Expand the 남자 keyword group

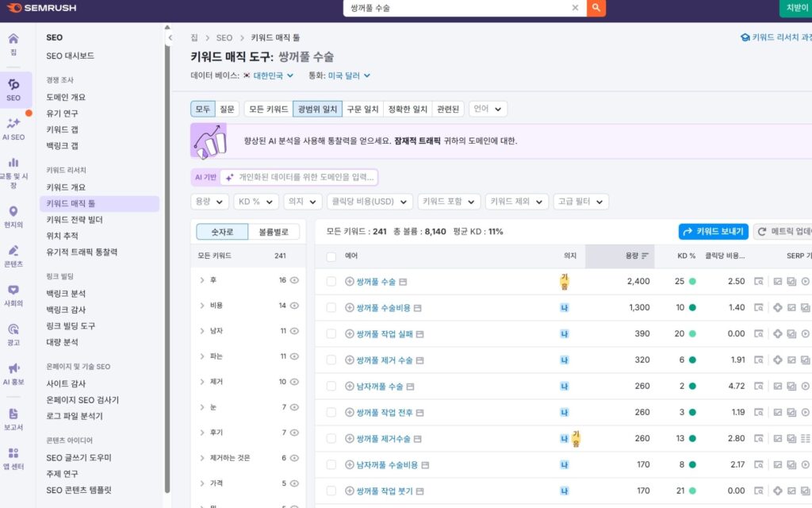click(202, 331)
